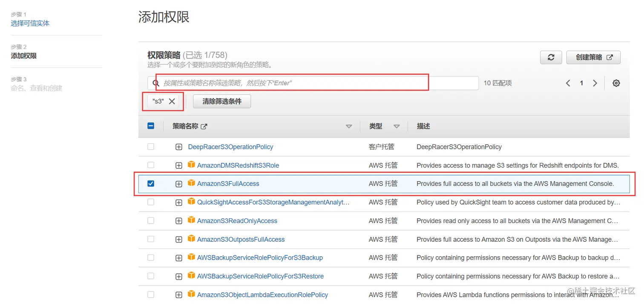Check the AmazonS3OutpostsFullAccess checkbox

tap(151, 239)
